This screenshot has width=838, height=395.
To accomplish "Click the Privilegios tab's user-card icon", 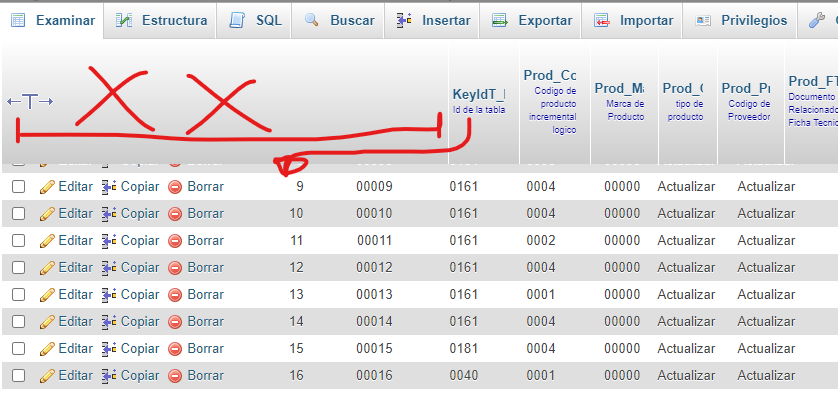I will coord(703,21).
